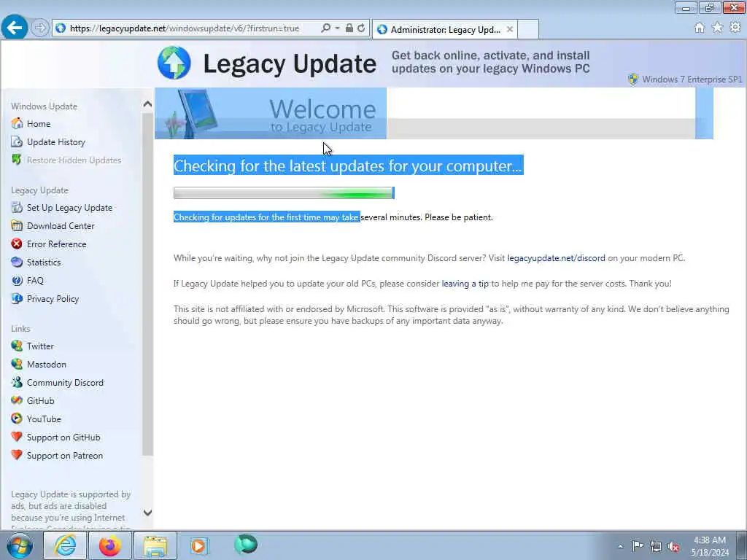The width and height of the screenshot is (747, 560).
Task: Open the Statistics link
Action: click(44, 262)
